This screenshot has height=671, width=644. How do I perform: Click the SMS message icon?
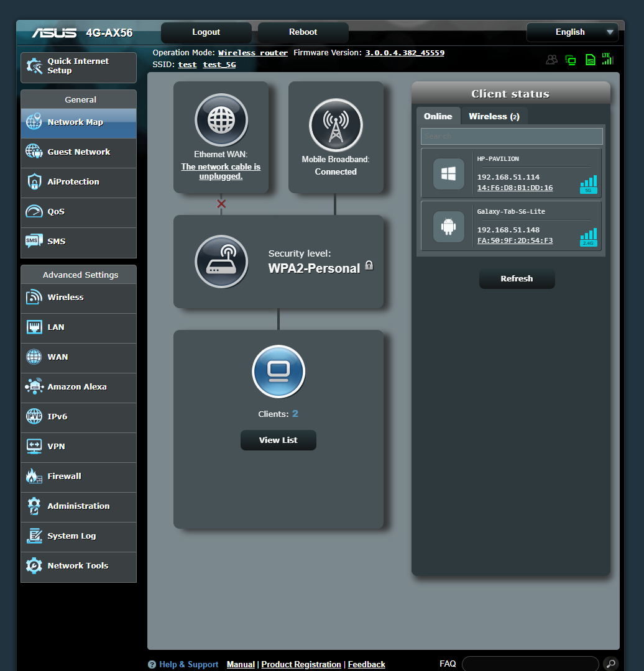coord(34,241)
